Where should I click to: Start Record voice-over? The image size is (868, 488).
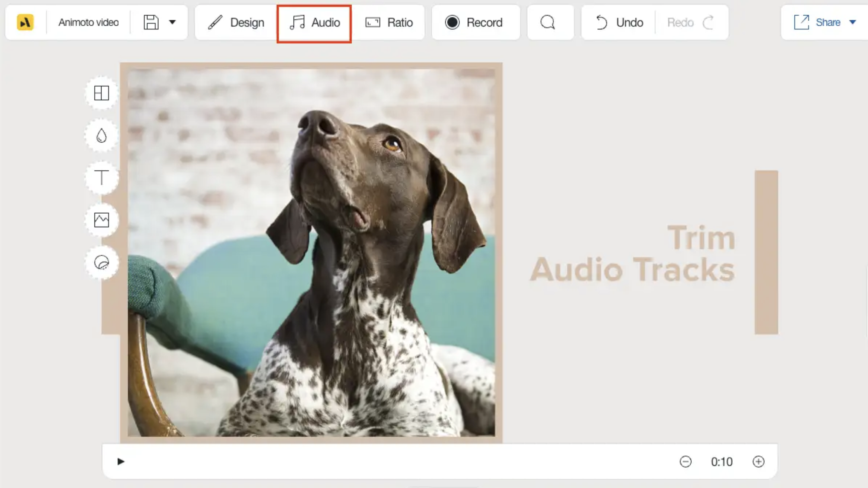coord(474,23)
